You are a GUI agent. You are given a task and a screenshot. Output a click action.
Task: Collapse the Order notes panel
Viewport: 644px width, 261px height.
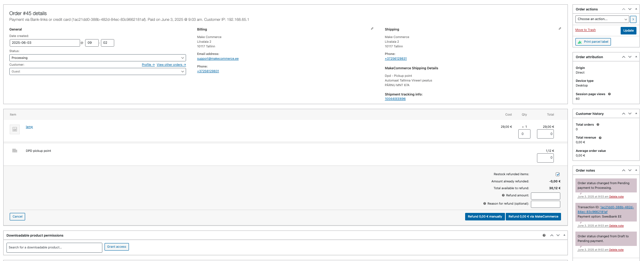pos(636,170)
